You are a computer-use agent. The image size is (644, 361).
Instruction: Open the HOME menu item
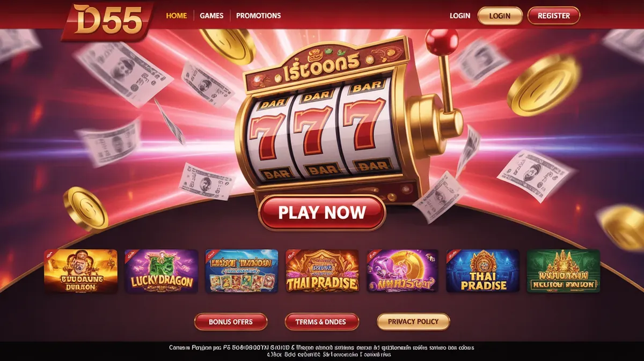[x=177, y=16]
